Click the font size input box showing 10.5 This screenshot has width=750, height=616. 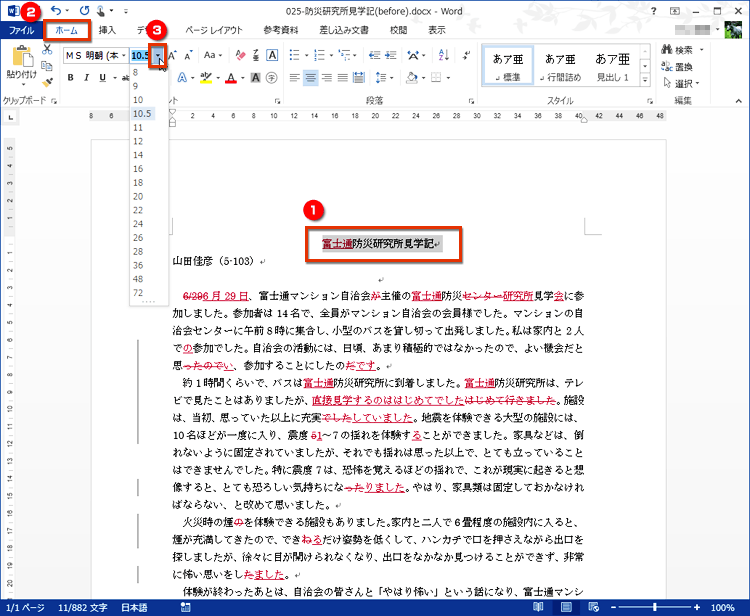[141, 55]
